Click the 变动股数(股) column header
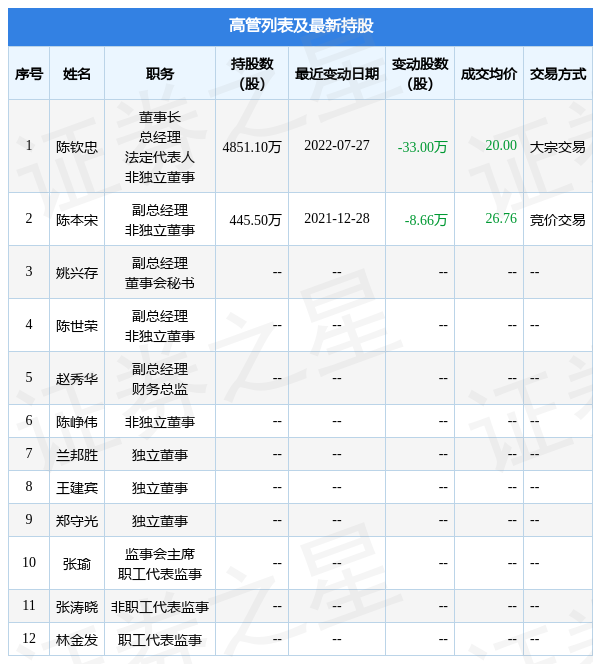The width and height of the screenshot is (593, 664). [420, 74]
